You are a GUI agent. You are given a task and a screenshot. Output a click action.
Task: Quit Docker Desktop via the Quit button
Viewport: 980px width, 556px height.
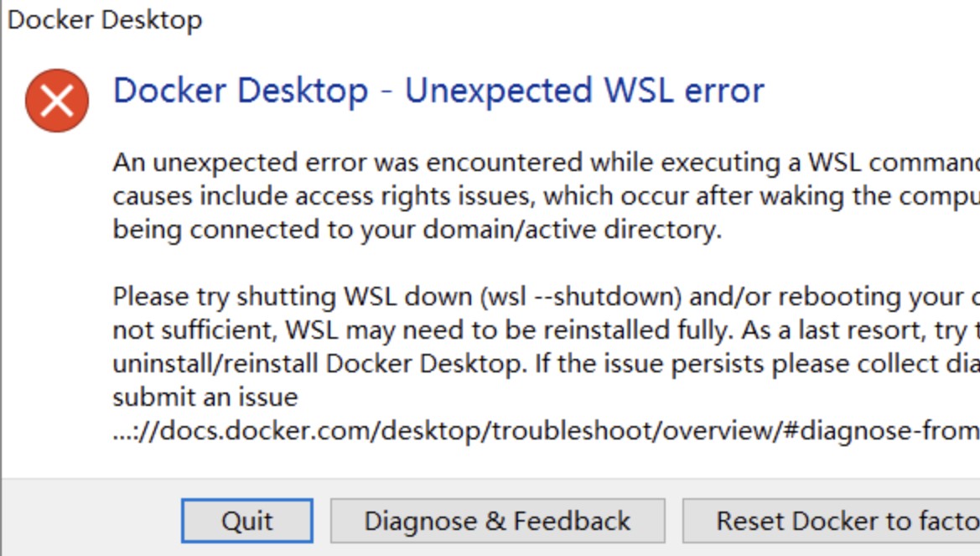click(246, 520)
